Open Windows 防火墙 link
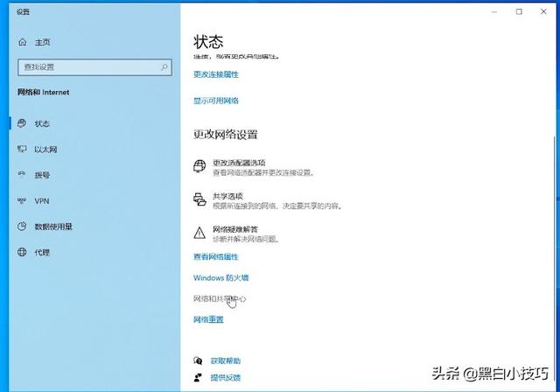The image size is (560, 392). point(220,277)
